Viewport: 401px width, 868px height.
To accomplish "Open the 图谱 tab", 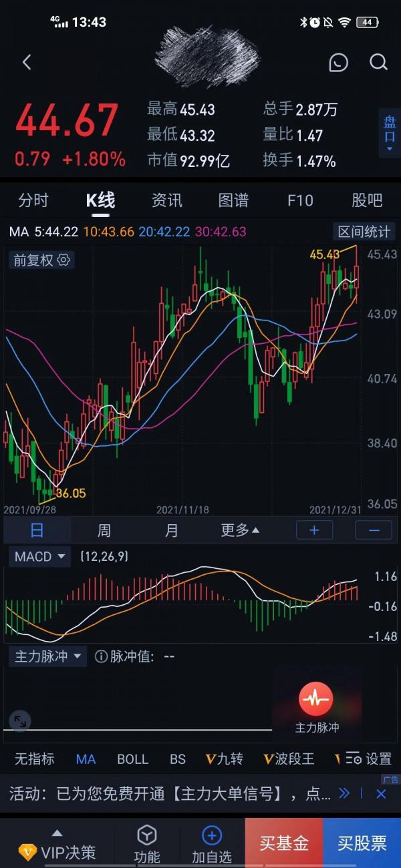I will pyautogui.click(x=233, y=200).
